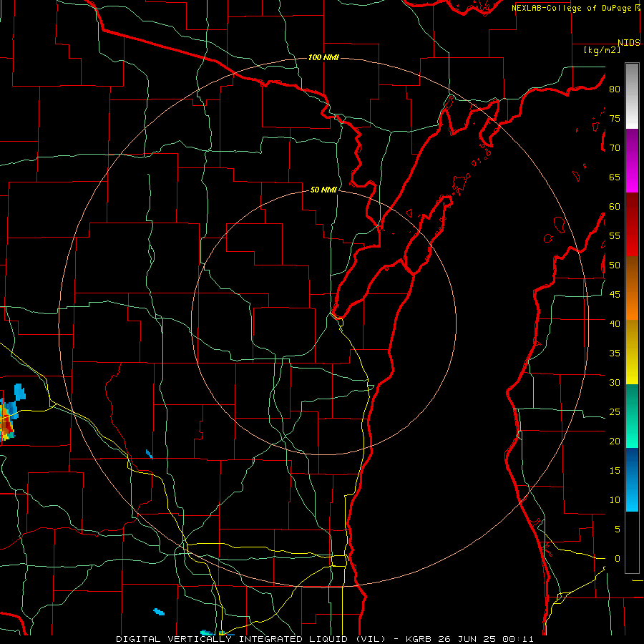This screenshot has height=644, width=644.
Task: Click the blue echo above the left-edge storm cell
Action: tap(20, 392)
